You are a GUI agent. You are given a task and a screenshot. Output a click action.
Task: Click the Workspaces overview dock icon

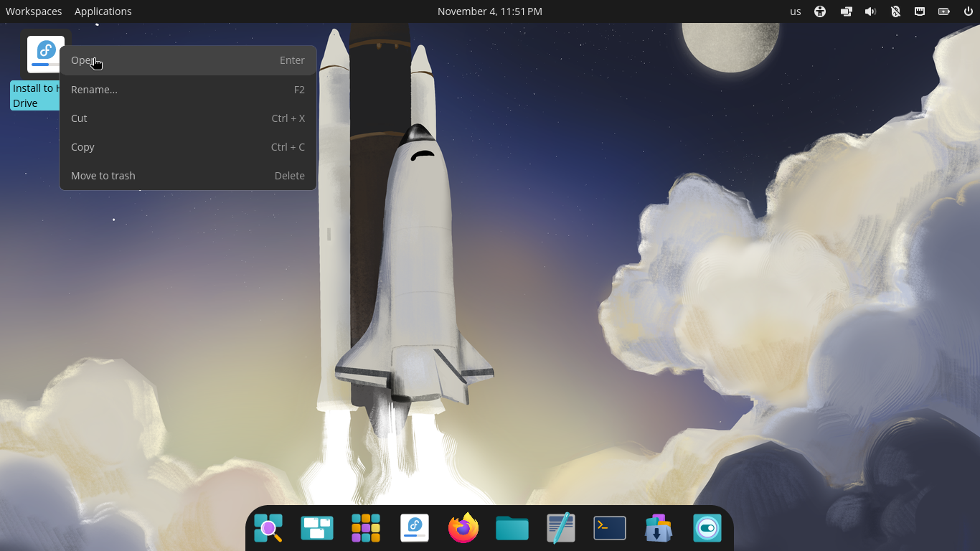(x=317, y=528)
